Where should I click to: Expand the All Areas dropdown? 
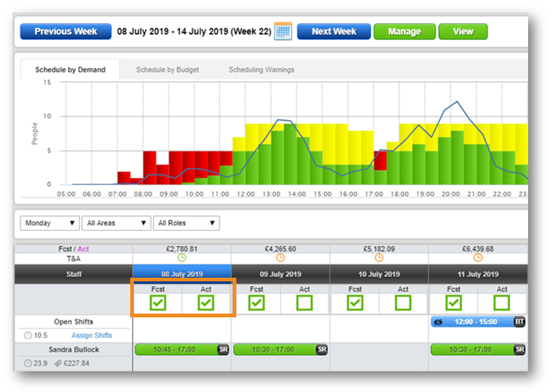tap(116, 223)
